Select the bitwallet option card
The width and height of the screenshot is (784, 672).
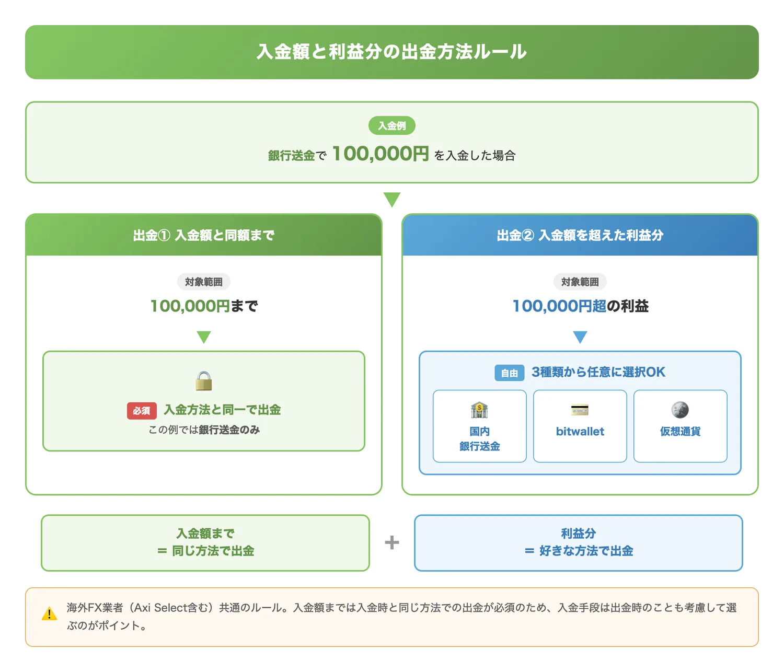coord(580,426)
